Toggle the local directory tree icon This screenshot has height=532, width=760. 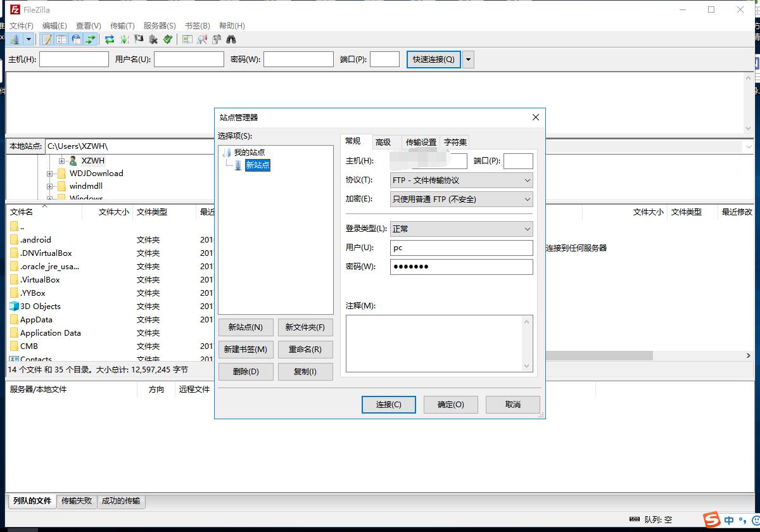coord(61,39)
